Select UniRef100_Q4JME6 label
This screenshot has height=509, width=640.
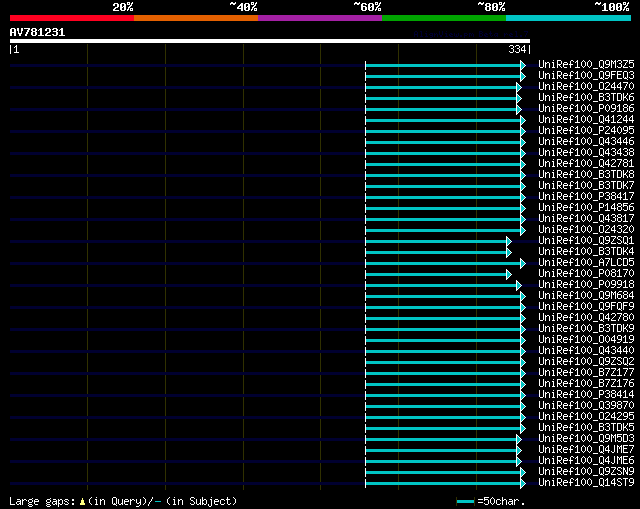pyautogui.click(x=586, y=461)
